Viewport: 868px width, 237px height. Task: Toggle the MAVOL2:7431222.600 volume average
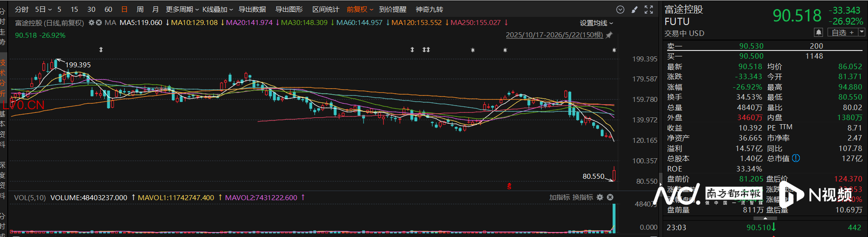261,197
